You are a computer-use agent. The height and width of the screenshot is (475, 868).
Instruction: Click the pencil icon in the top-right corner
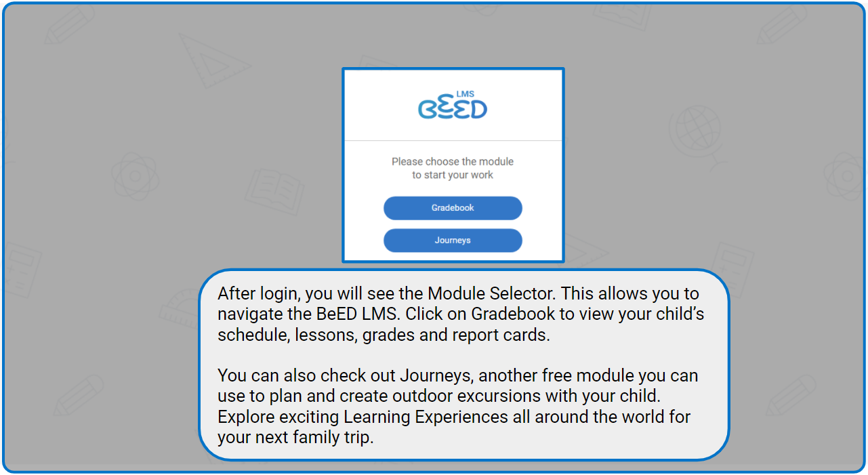[781, 23]
